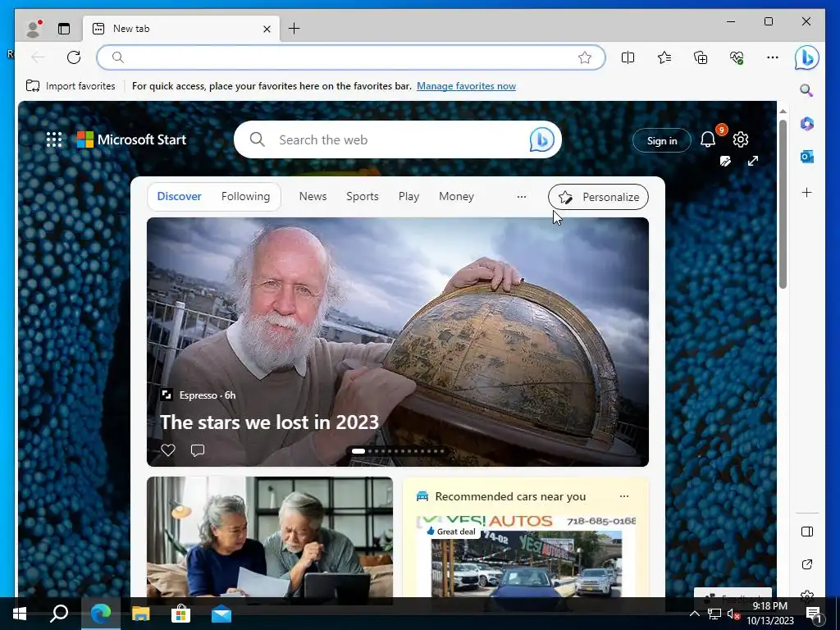This screenshot has width=840, height=630.
Task: Open the Microsoft Start app launcher grid
Action: pyautogui.click(x=54, y=139)
